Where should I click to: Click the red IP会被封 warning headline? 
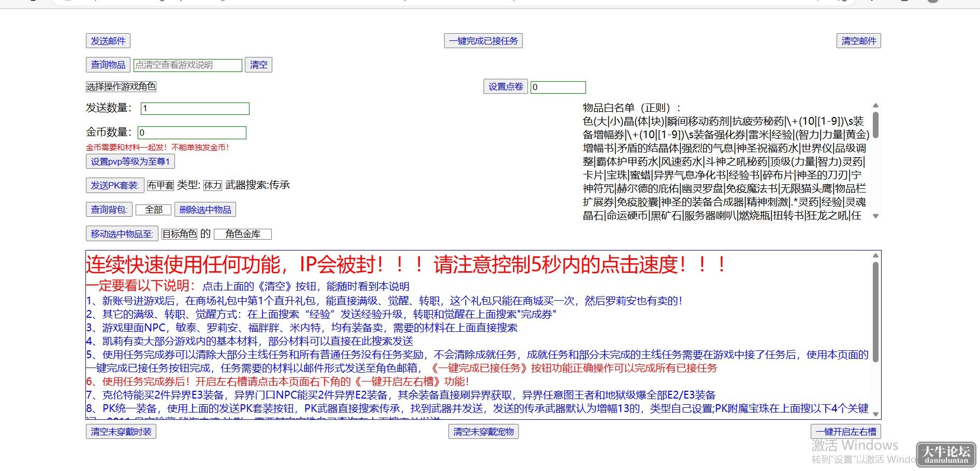(407, 265)
